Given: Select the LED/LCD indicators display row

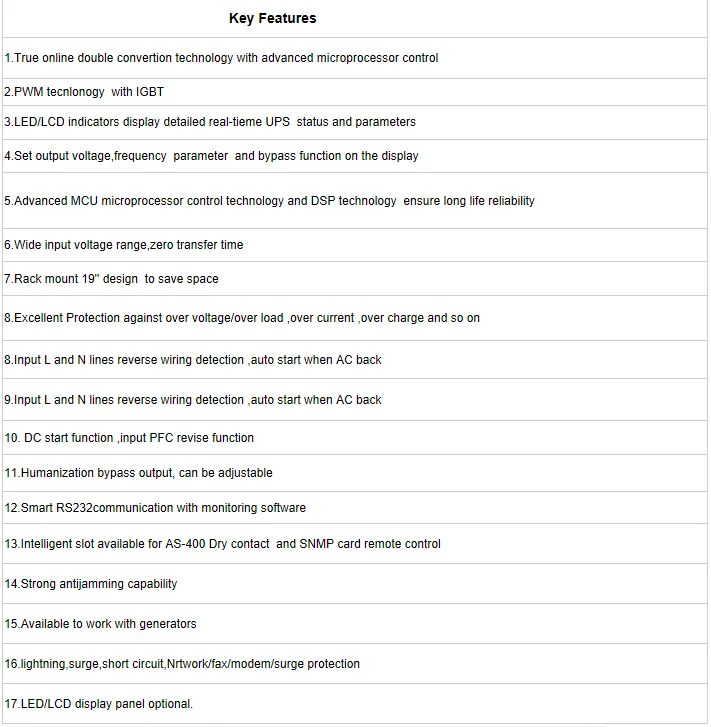Looking at the screenshot, I should (355, 122).
